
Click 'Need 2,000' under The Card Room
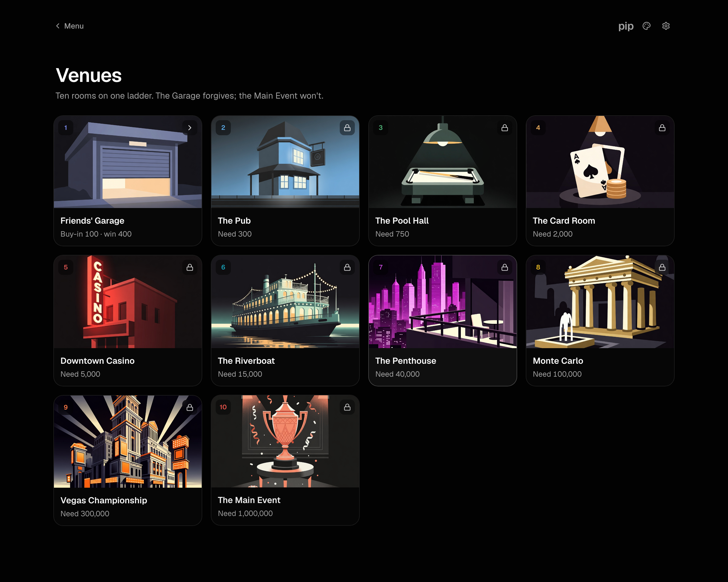(552, 234)
